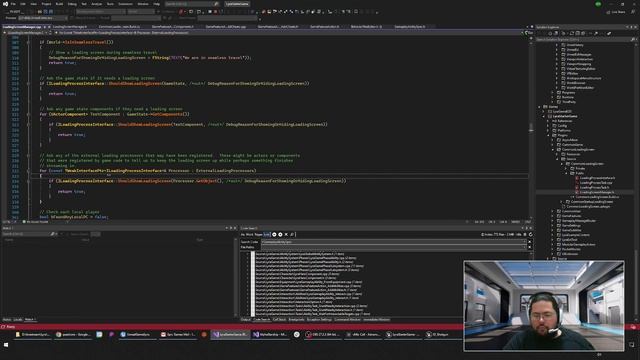
Task: Open the Exception Settings tab
Action: (x=319, y=320)
